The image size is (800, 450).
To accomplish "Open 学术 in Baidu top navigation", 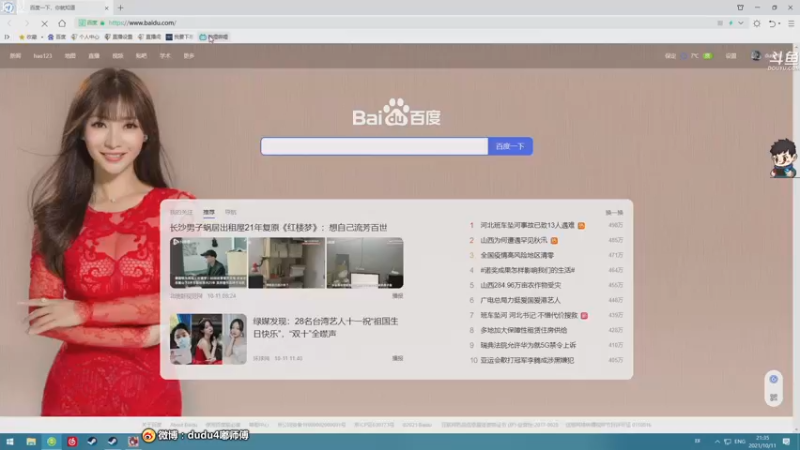I will 165,56.
